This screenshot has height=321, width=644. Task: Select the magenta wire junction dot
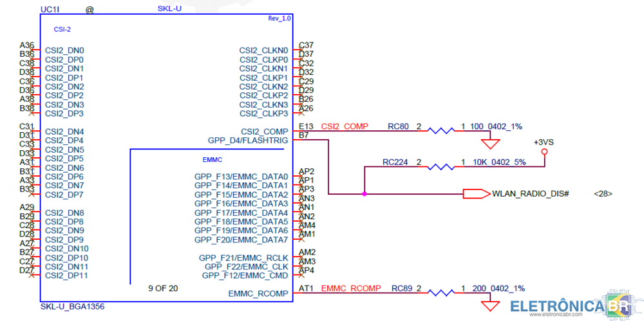365,193
